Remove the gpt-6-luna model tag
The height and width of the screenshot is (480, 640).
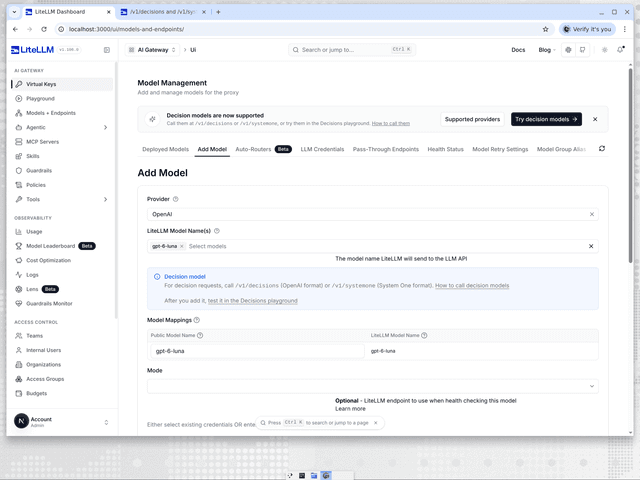(182, 246)
